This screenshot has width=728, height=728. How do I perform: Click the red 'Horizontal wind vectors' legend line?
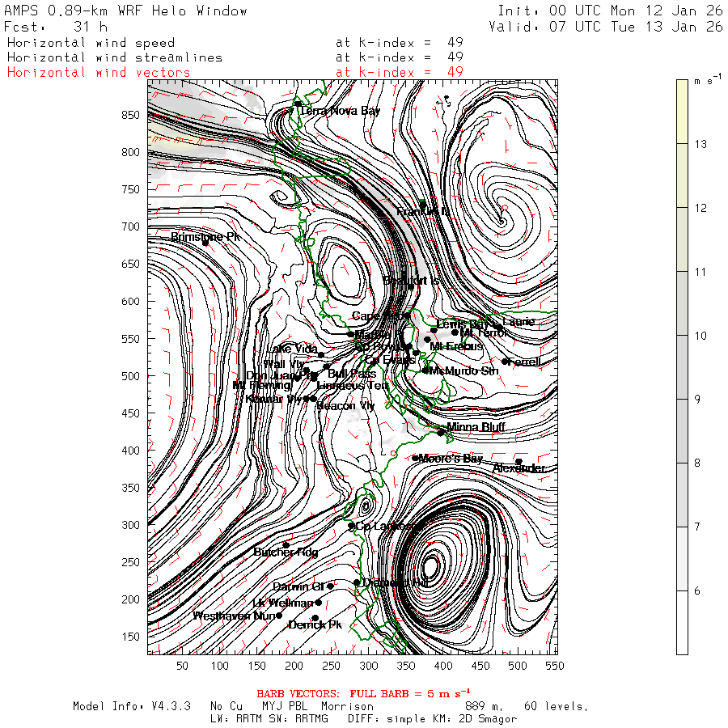(x=99, y=73)
